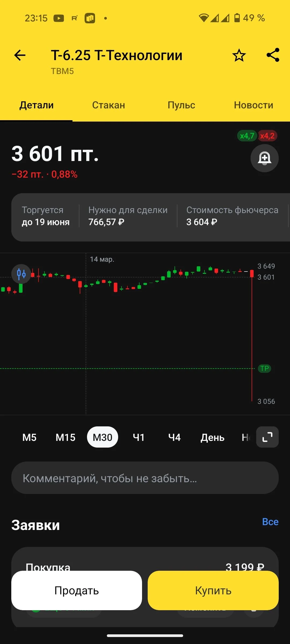Open the Новости tab

254,105
